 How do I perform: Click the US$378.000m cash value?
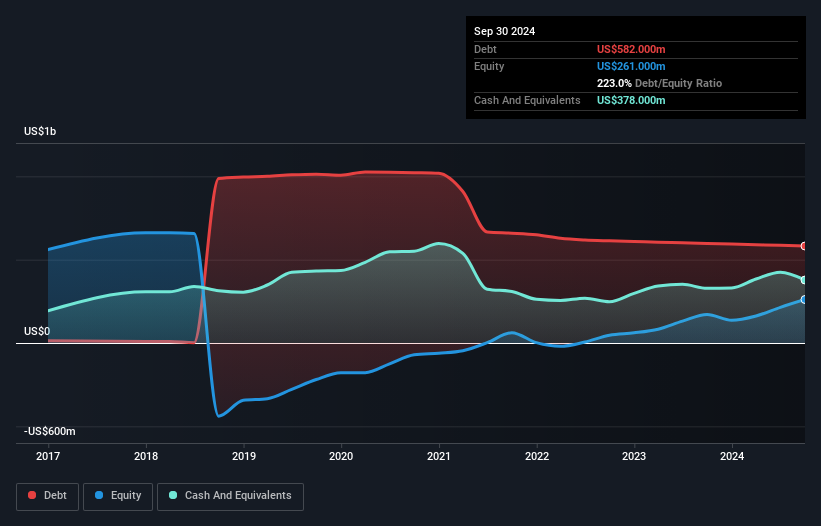[631, 100]
